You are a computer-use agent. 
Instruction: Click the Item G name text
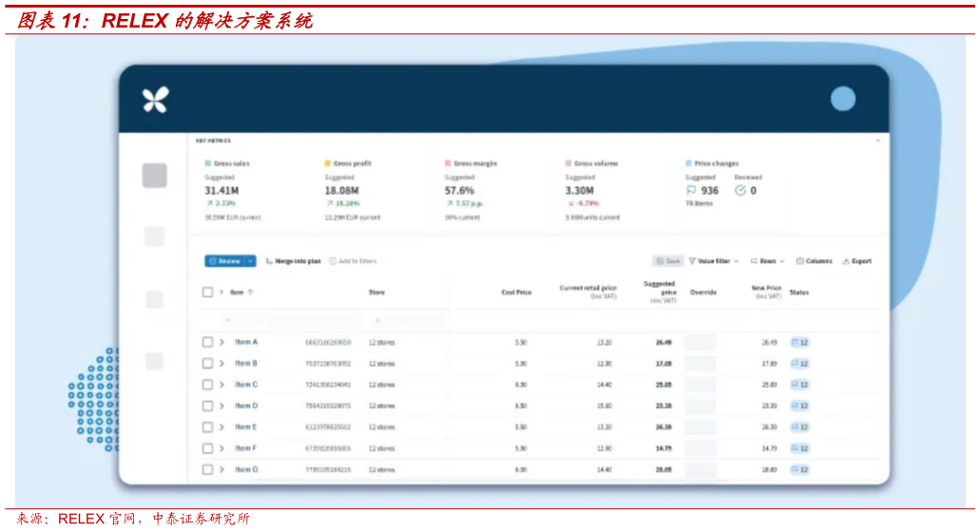246,470
